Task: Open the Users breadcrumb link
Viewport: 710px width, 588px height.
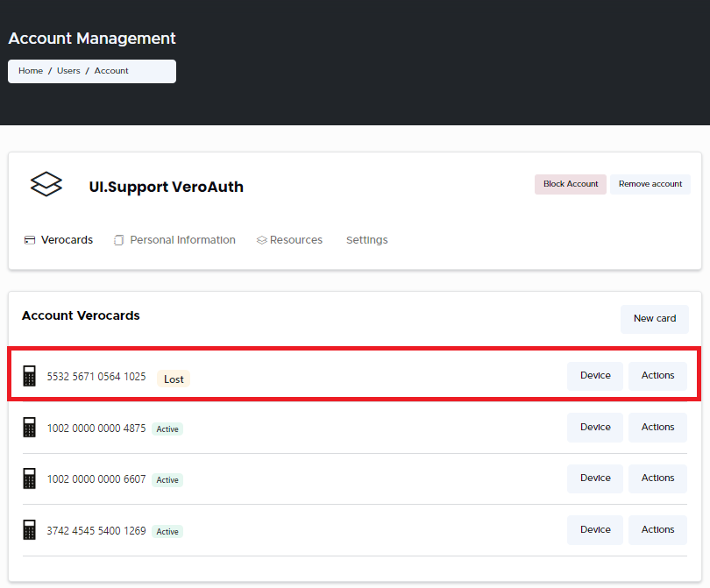Action: (68, 71)
